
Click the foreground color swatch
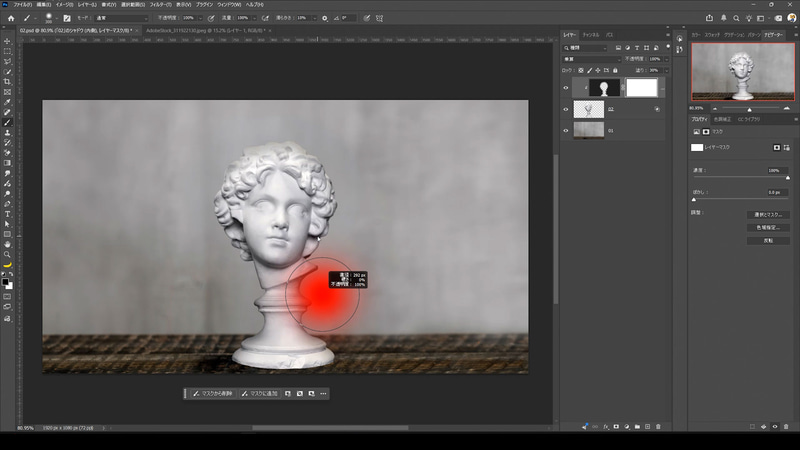(5, 282)
